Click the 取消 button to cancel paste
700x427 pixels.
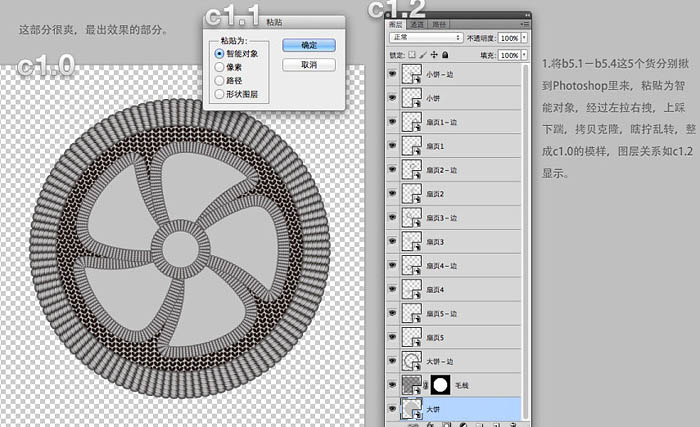[308, 64]
